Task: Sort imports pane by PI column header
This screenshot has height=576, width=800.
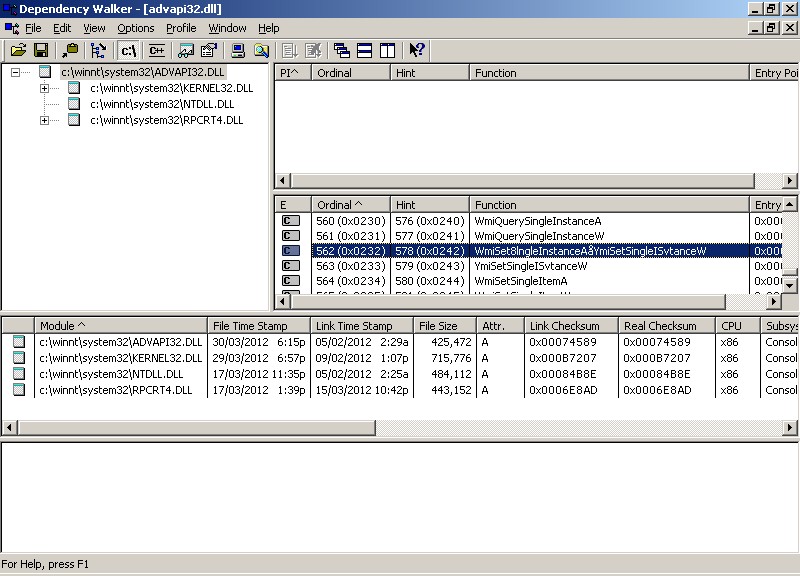Action: tap(293, 73)
